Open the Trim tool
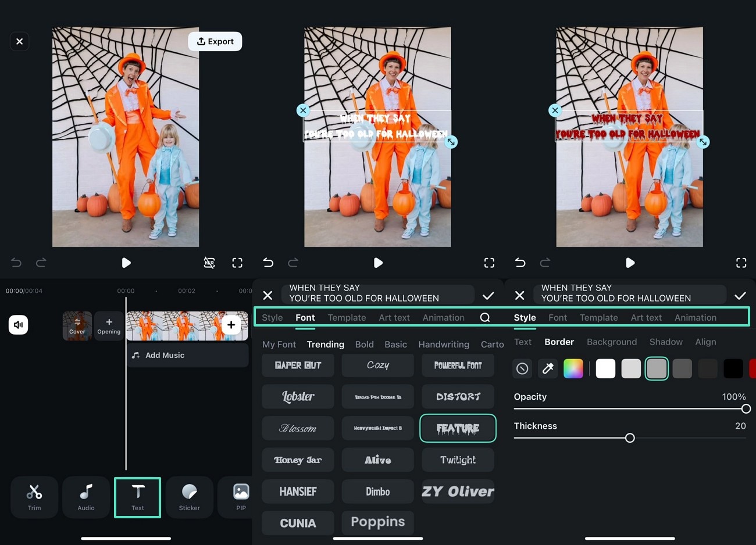The image size is (756, 545). [x=34, y=497]
